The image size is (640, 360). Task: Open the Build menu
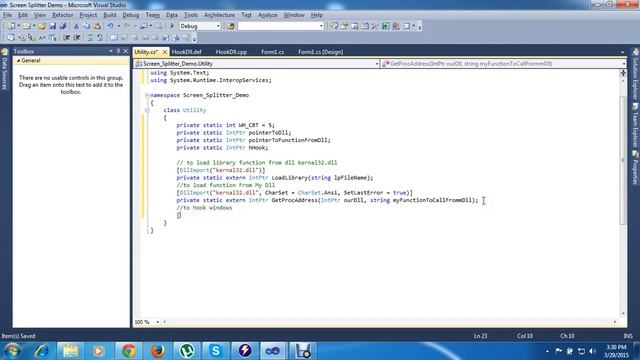[x=109, y=15]
